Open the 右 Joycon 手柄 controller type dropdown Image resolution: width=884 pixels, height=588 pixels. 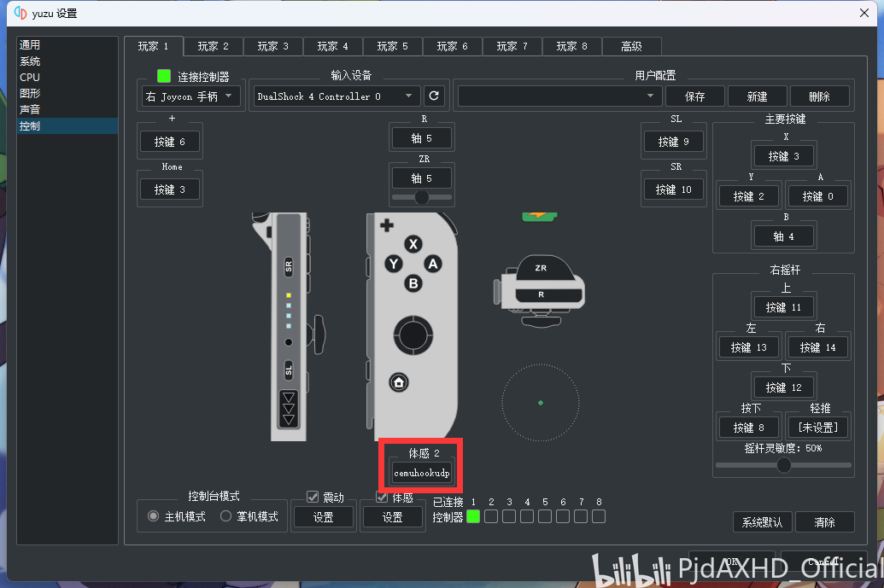tap(191, 96)
